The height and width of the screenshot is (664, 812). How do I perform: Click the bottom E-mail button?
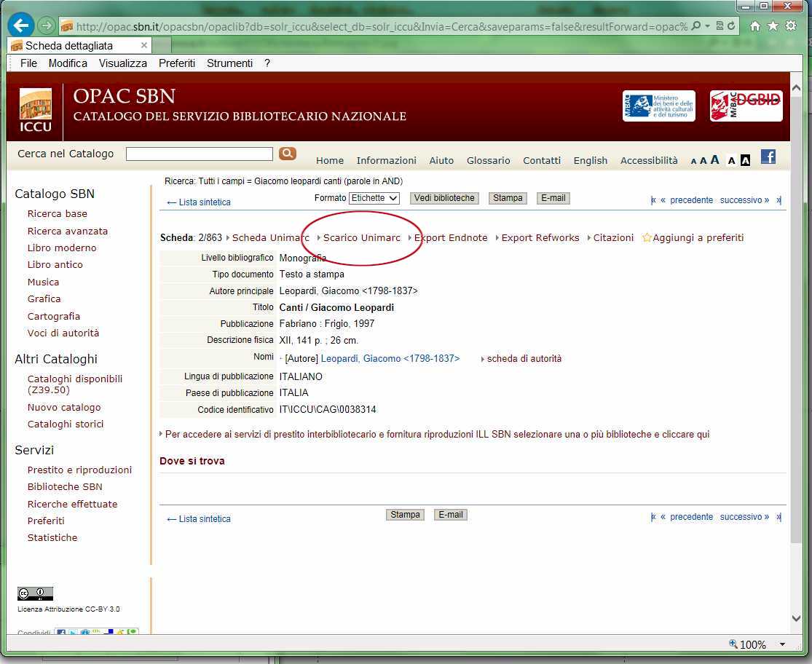451,515
